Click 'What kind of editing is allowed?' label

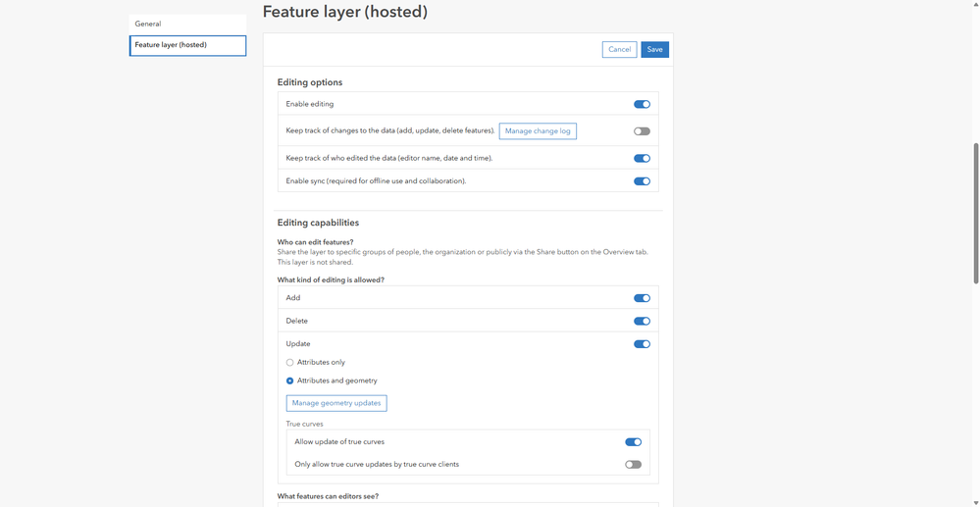(331, 280)
